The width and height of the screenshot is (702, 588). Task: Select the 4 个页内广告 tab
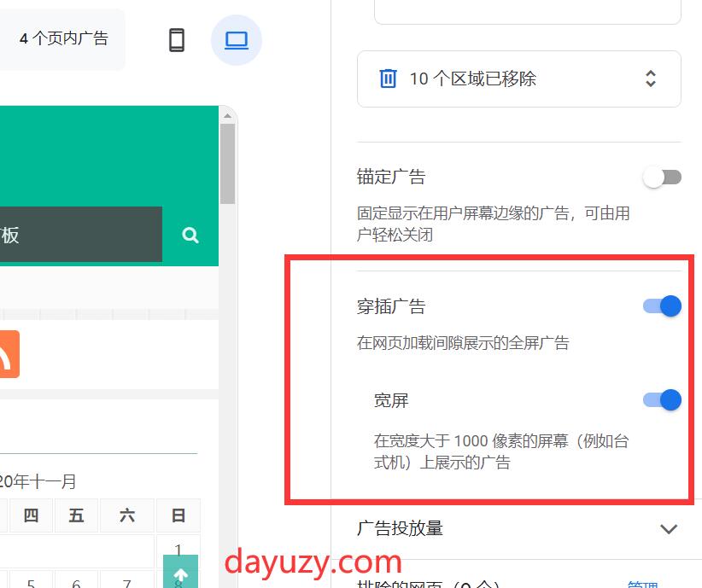62,38
